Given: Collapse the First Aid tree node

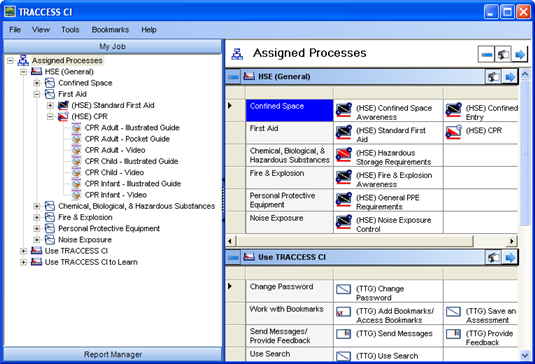Looking at the screenshot, I should click(37, 94).
